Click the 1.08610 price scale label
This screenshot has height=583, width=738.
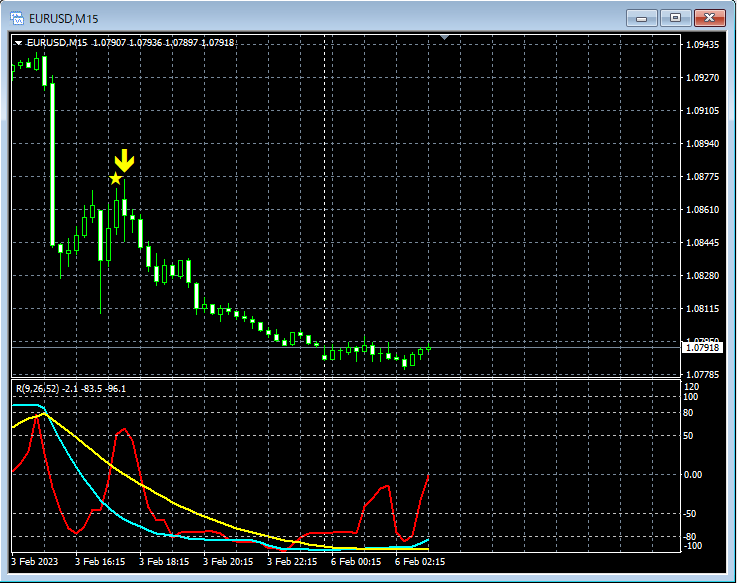[x=702, y=209]
